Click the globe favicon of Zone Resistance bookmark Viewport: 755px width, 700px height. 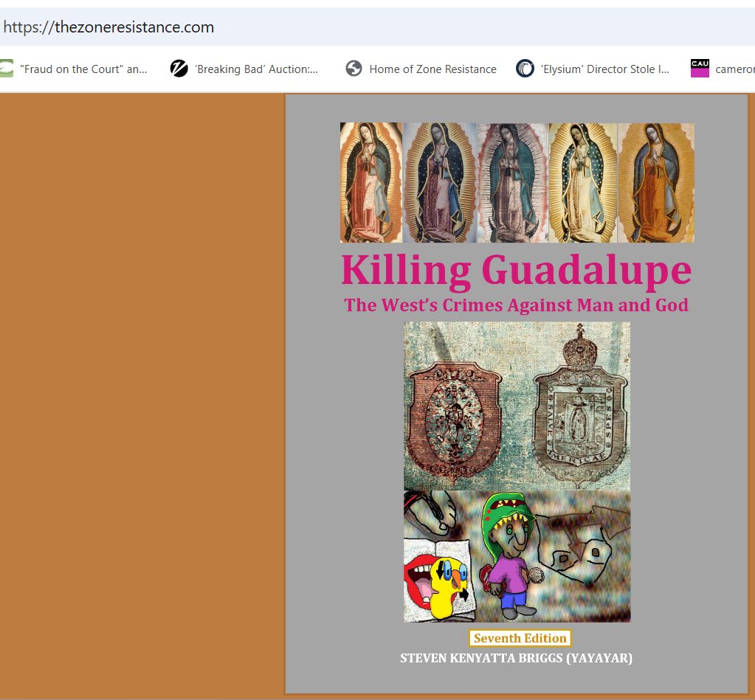(354, 69)
